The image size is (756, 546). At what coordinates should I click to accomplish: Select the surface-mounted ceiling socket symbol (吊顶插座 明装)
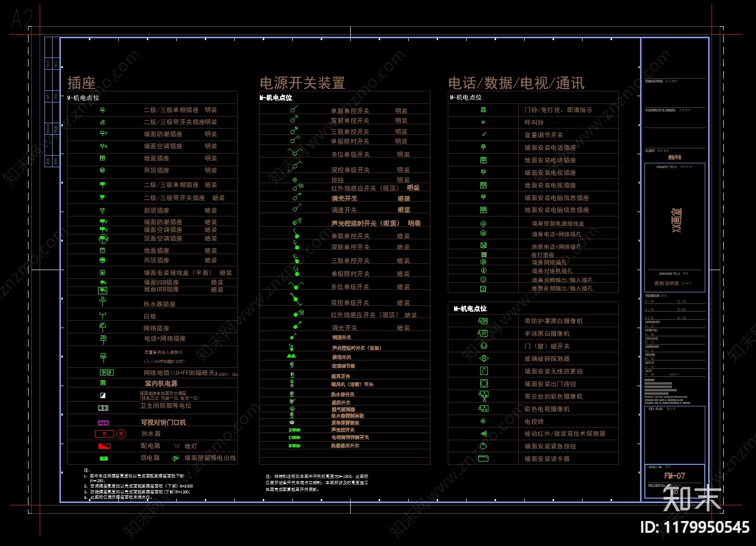[102, 170]
